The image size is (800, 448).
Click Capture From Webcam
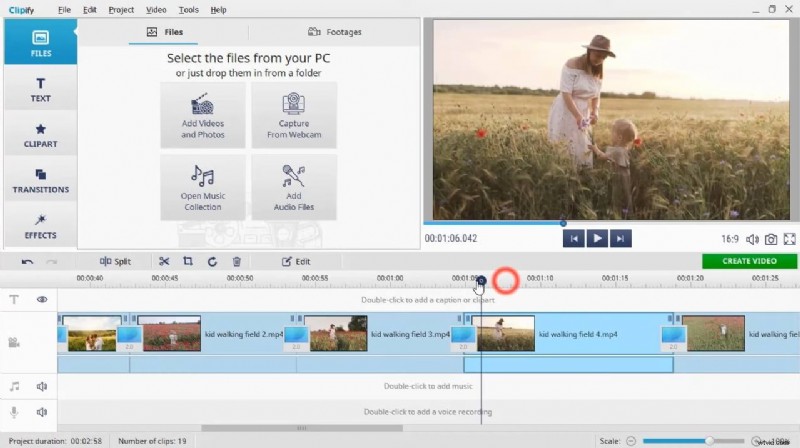tap(294, 116)
